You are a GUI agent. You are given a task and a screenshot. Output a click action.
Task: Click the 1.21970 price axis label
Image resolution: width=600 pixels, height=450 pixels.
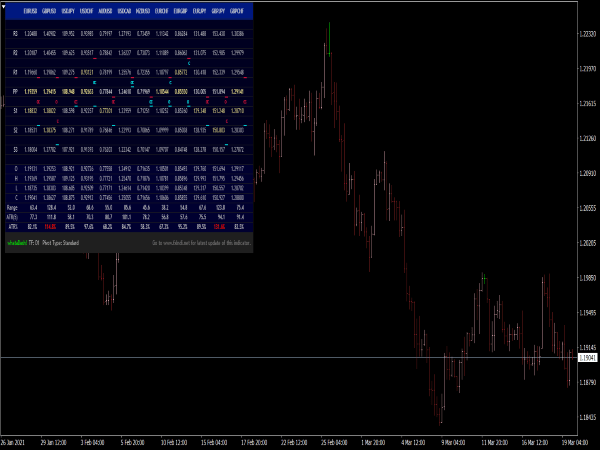point(587,69)
